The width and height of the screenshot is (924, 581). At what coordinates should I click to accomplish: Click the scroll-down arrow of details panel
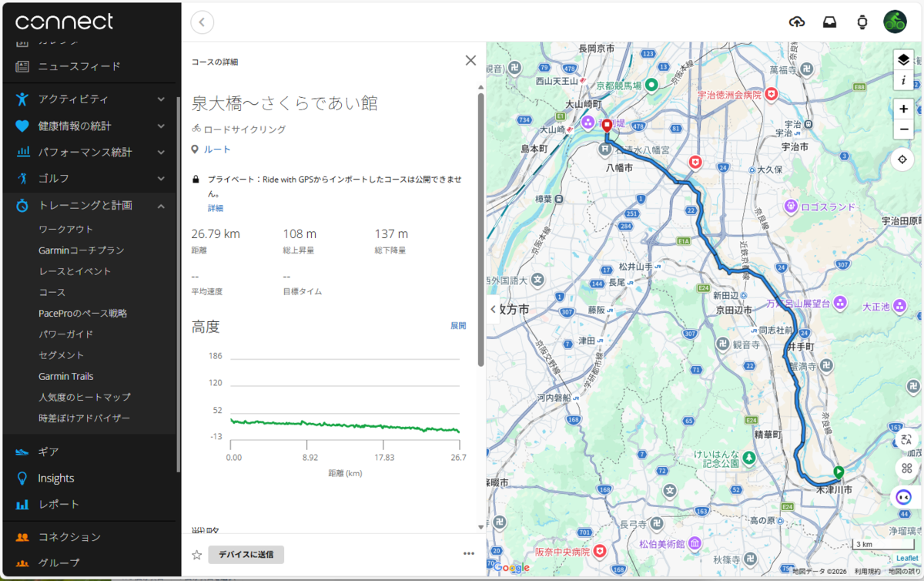(x=481, y=528)
